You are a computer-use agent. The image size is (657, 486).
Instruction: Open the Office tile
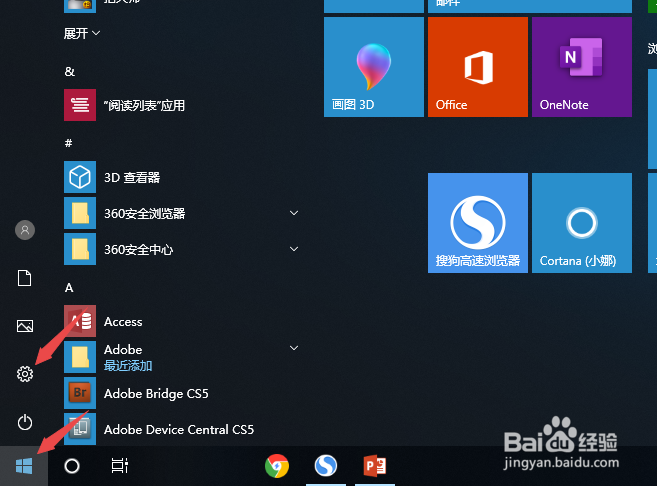pos(478,67)
